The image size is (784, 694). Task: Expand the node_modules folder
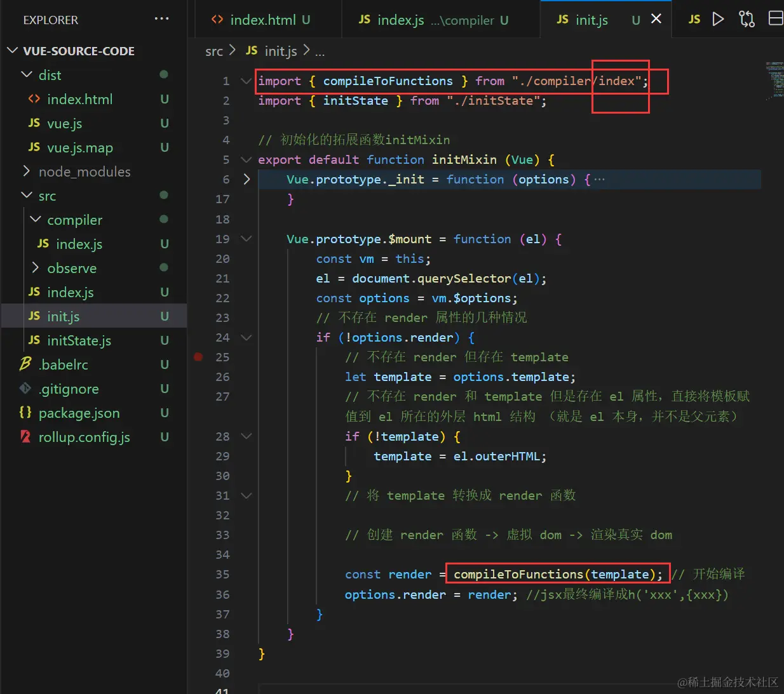coord(27,171)
